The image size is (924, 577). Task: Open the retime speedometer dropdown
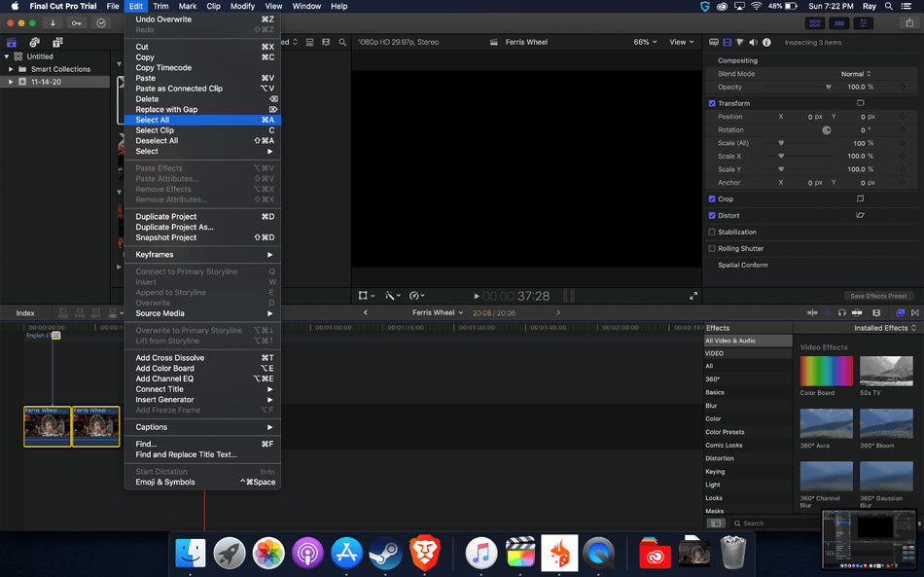click(416, 295)
